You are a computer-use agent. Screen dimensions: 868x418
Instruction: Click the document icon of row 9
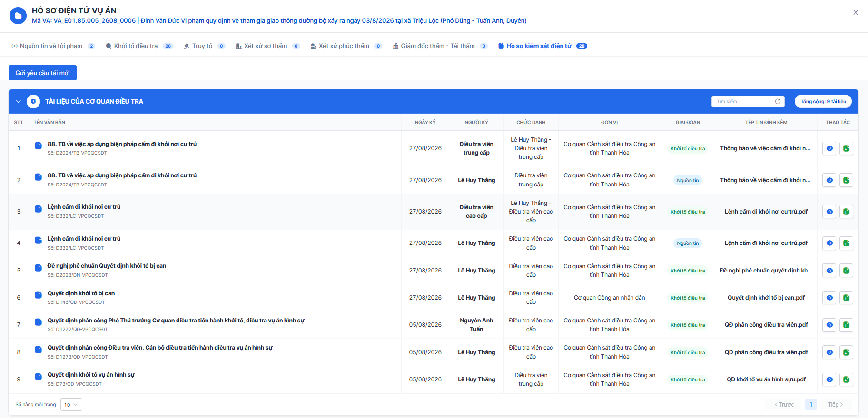pos(39,377)
